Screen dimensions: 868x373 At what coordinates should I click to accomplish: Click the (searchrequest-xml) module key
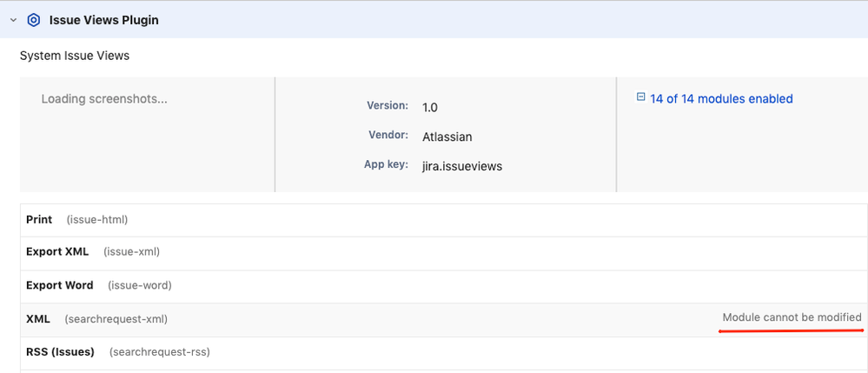[x=116, y=320]
